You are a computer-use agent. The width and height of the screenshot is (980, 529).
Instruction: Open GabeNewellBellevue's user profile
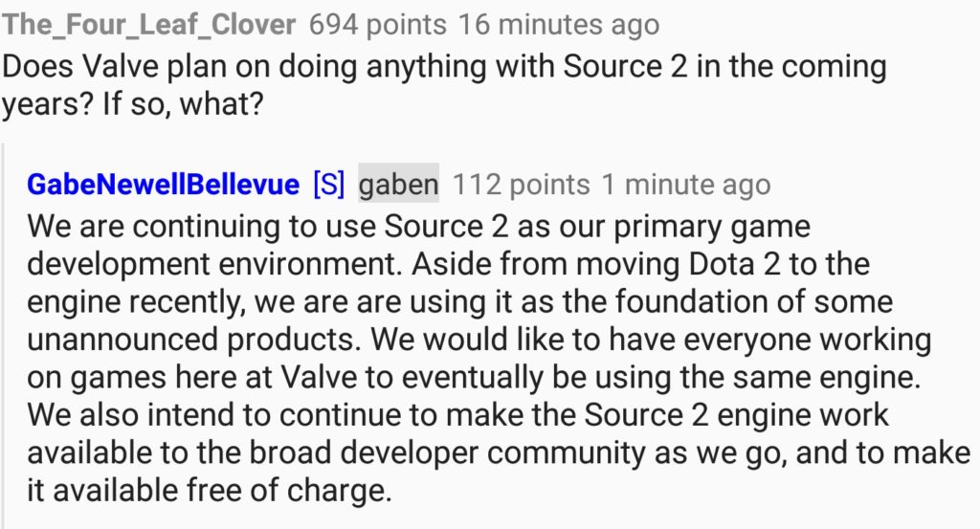click(163, 184)
